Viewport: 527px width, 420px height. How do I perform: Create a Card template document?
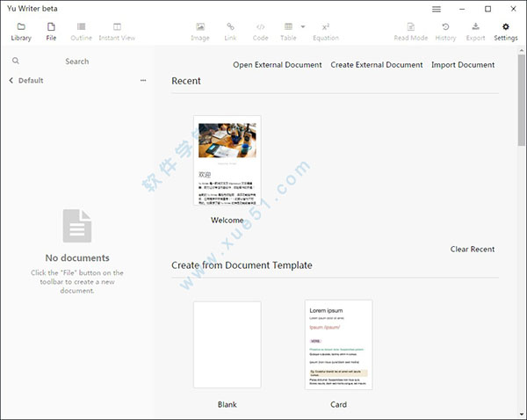click(338, 344)
